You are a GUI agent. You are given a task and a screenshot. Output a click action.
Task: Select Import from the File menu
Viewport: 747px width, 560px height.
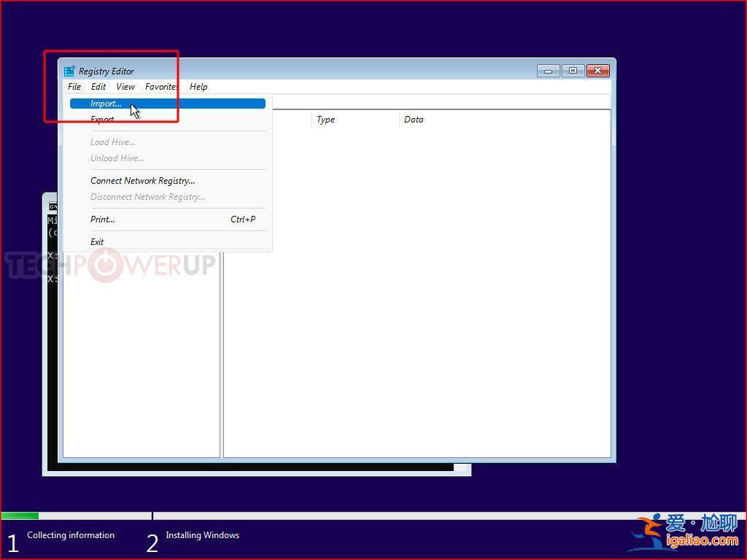106,103
